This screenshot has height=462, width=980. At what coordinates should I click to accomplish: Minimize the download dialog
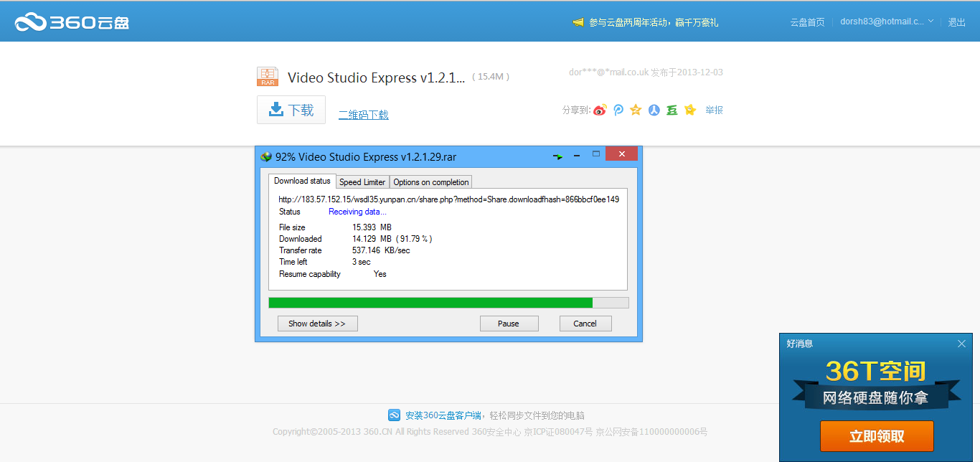577,155
